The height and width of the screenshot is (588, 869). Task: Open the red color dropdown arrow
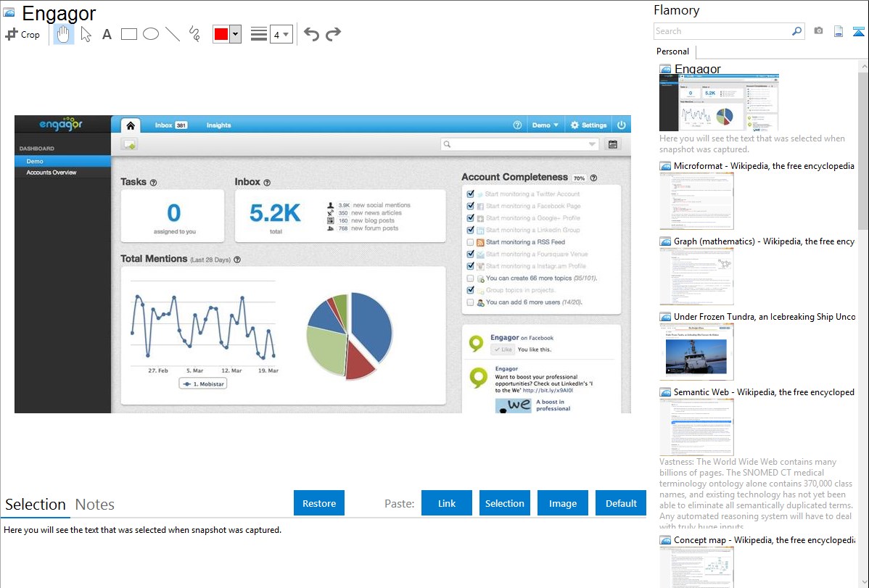[235, 34]
